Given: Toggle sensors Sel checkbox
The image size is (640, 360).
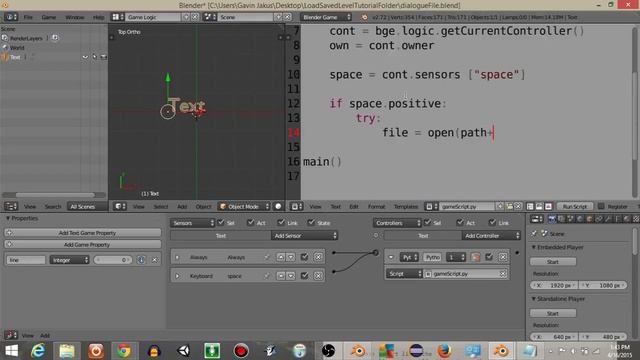Looking at the screenshot, I should click(221, 222).
